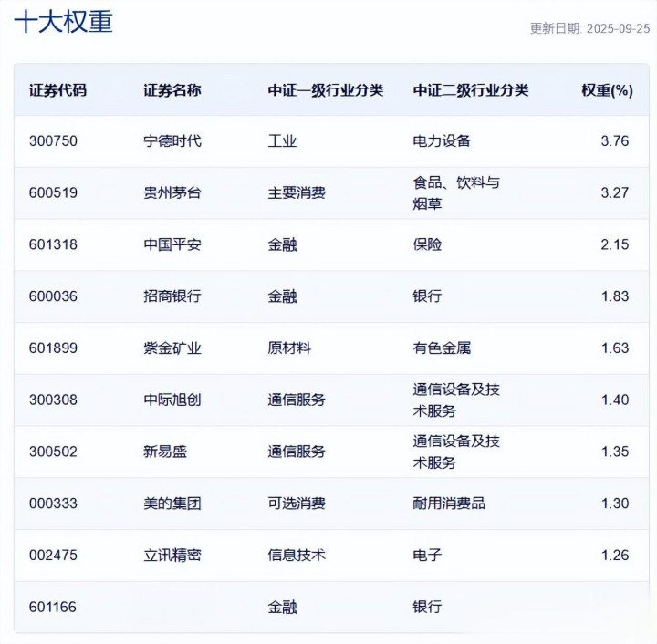Viewport: 657px width, 644px height.
Task: Click 工业 in the 宁德时代 row
Action: [282, 141]
